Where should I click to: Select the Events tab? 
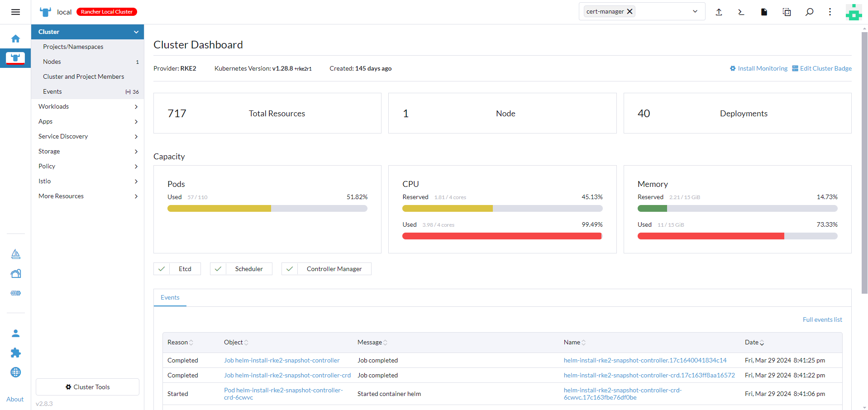[170, 298]
